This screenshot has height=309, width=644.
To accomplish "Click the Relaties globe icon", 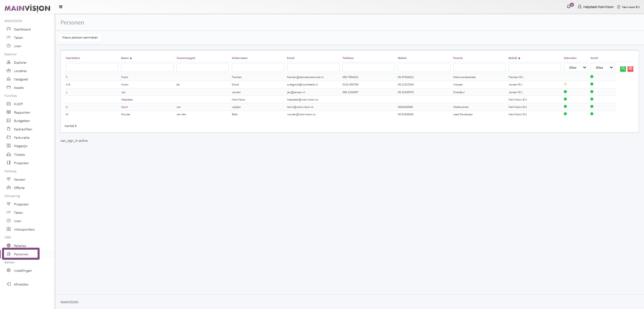I will [x=9, y=246].
